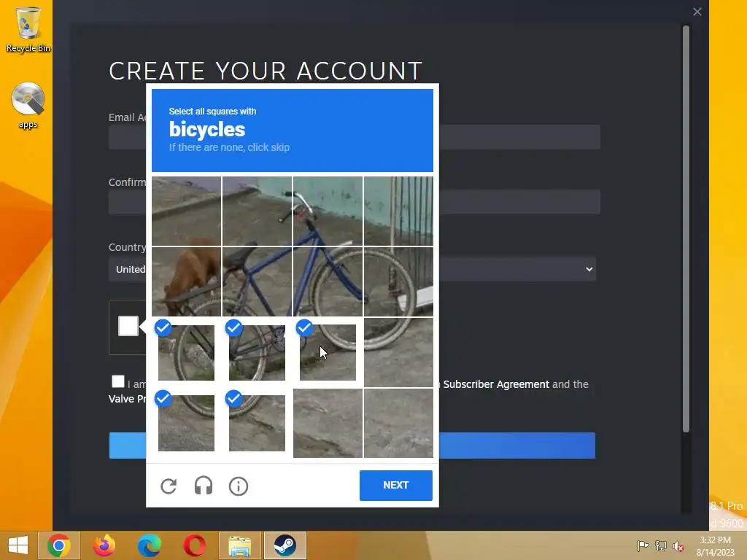The image size is (747, 560).
Task: Select the tile with the bicycle seat
Action: (257, 281)
